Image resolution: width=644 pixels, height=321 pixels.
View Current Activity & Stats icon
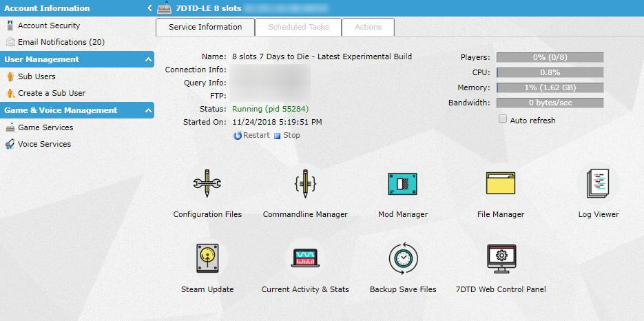tap(305, 259)
